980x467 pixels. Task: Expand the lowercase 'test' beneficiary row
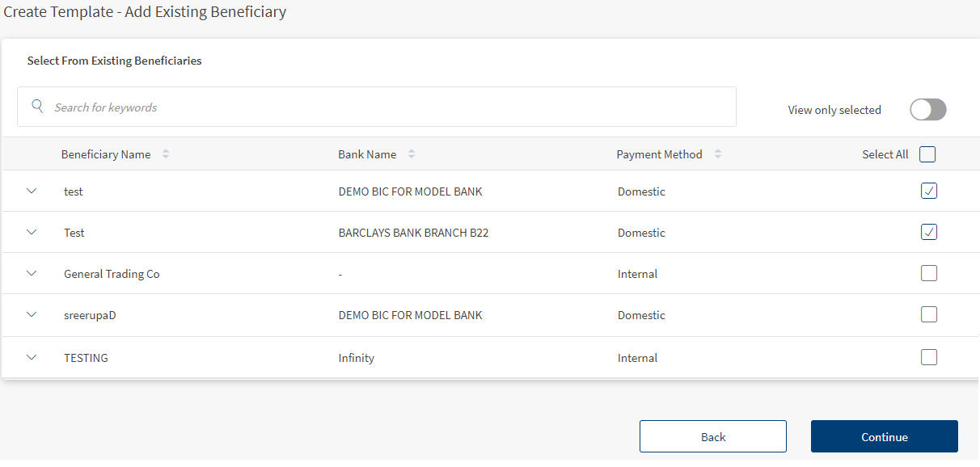(x=32, y=191)
